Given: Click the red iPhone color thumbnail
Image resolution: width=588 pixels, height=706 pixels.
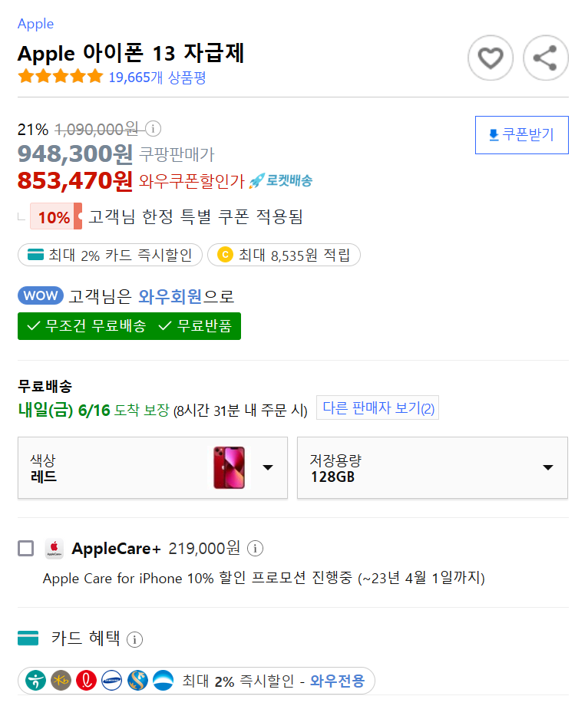Looking at the screenshot, I should [230, 468].
